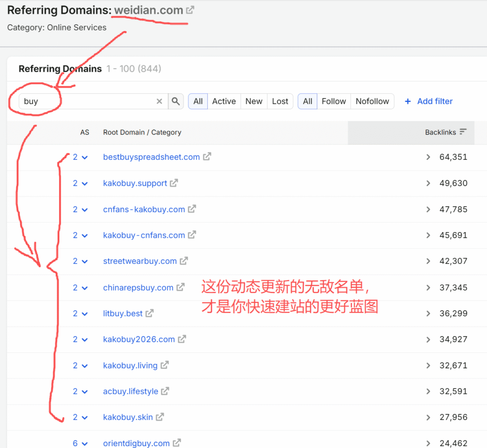Open kakobuy.support domain link
Image resolution: width=487 pixels, height=448 pixels.
pyautogui.click(x=135, y=183)
